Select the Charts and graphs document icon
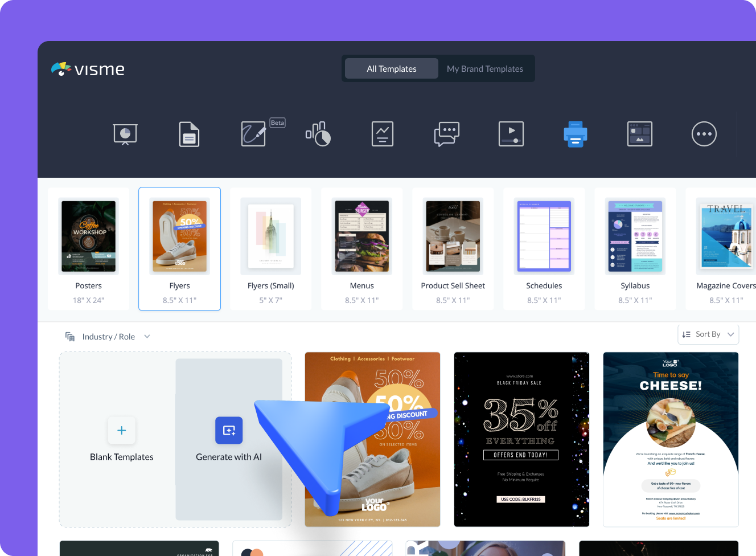Screen dimensions: 756x556 (x=383, y=134)
